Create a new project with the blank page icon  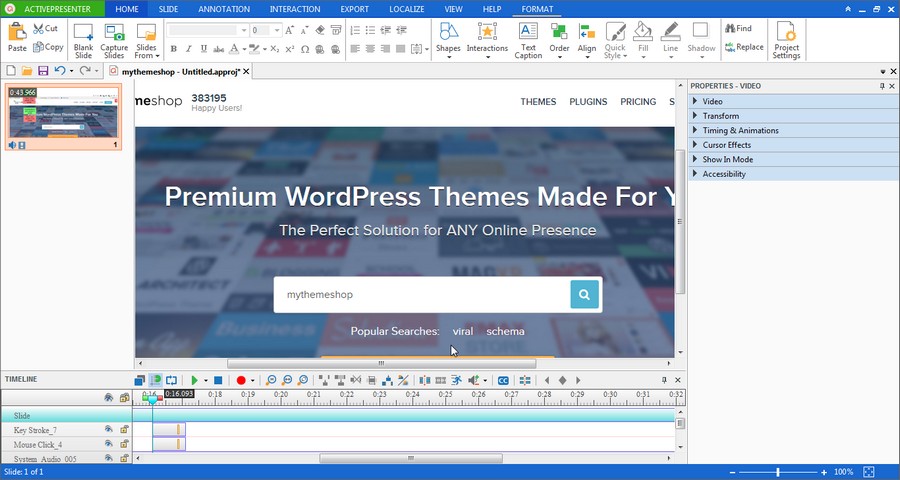[11, 71]
